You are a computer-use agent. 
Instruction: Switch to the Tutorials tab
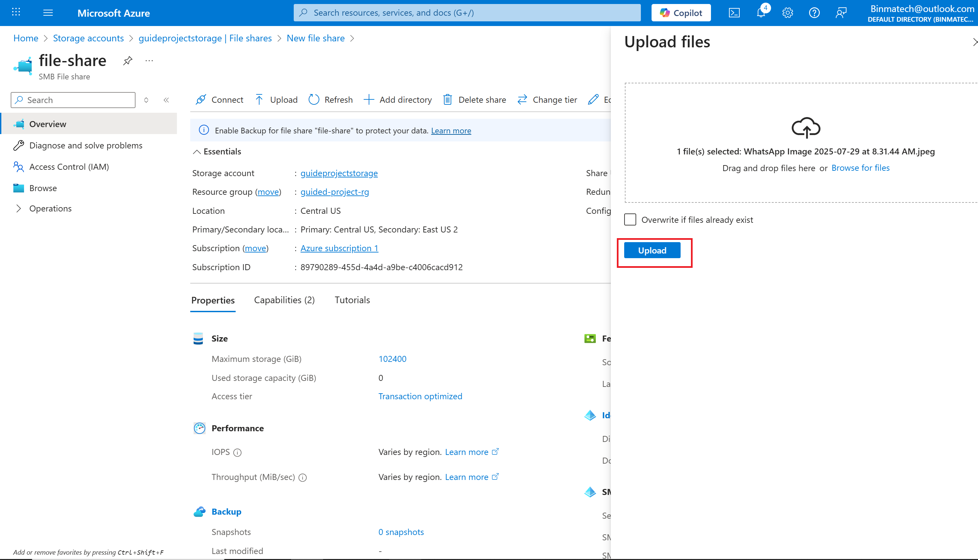[352, 300]
